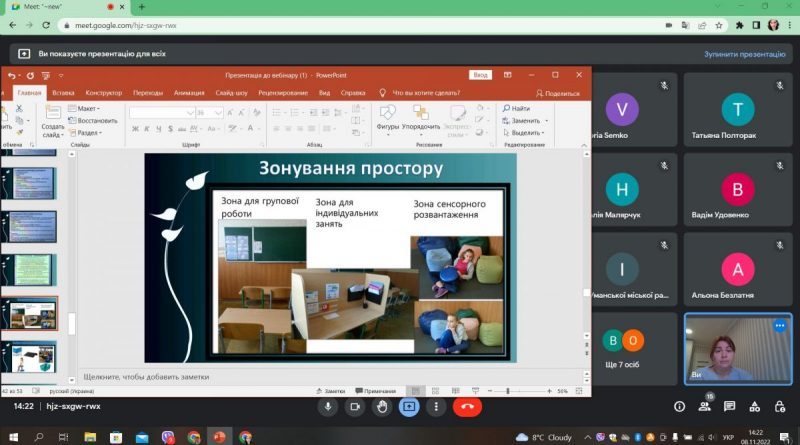Click the Поделиться share button
Image resolution: width=800 pixels, height=445 pixels.
point(558,93)
